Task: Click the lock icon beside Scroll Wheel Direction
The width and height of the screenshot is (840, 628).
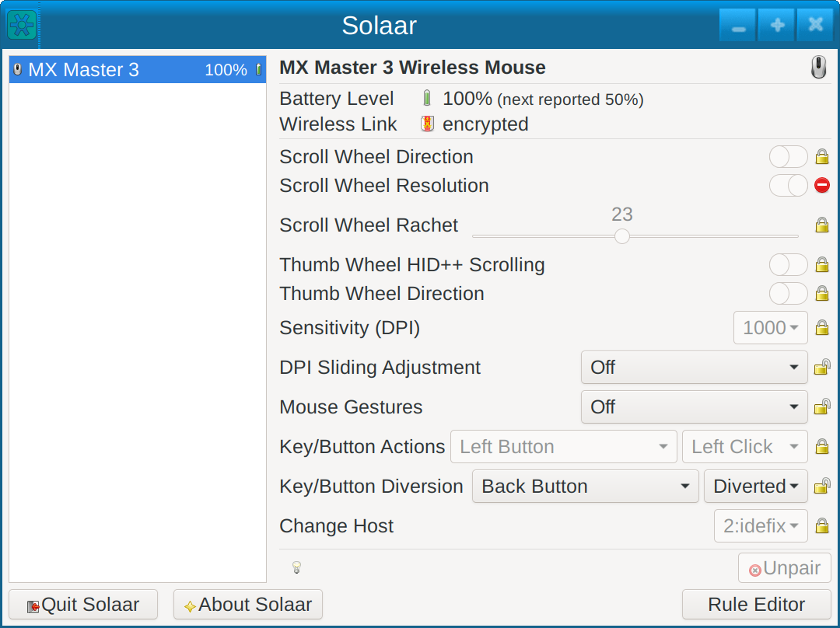Action: tap(821, 157)
